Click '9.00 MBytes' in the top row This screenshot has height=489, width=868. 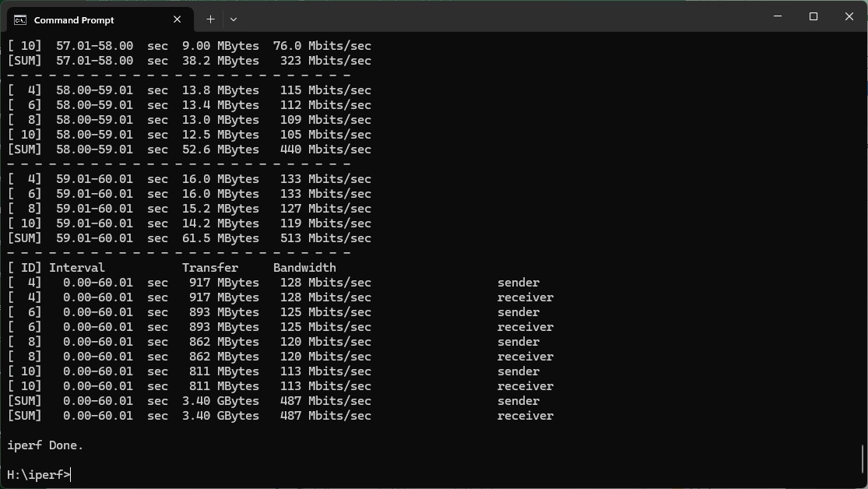click(220, 46)
